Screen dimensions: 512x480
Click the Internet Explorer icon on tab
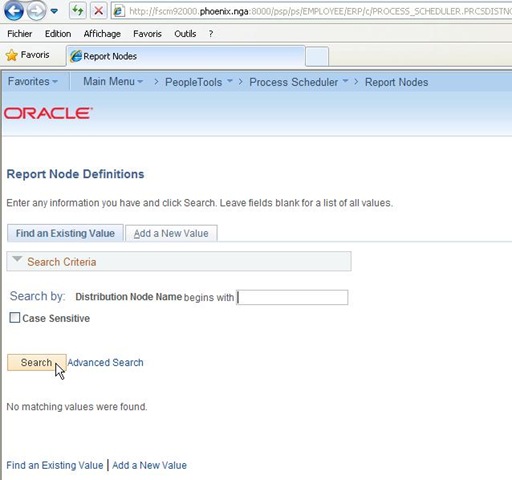(76, 56)
